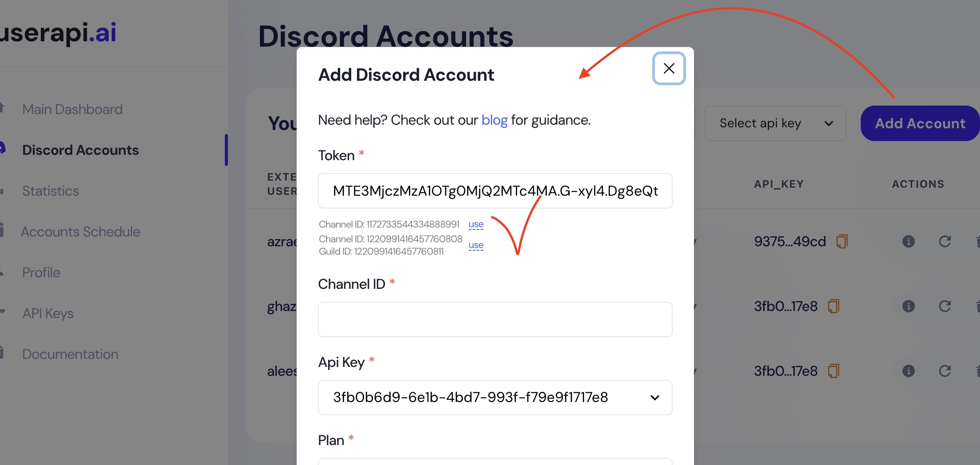Go to the API Keys section
The height and width of the screenshot is (465, 980).
48,313
